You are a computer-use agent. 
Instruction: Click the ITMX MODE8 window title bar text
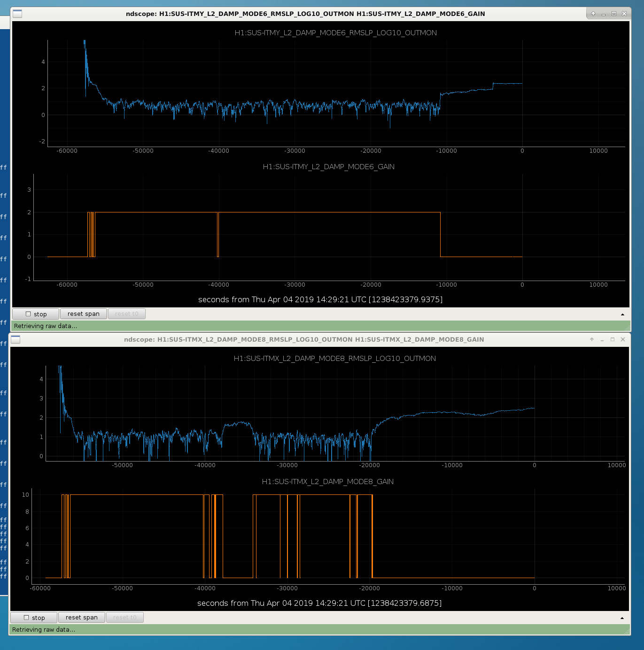[304, 339]
